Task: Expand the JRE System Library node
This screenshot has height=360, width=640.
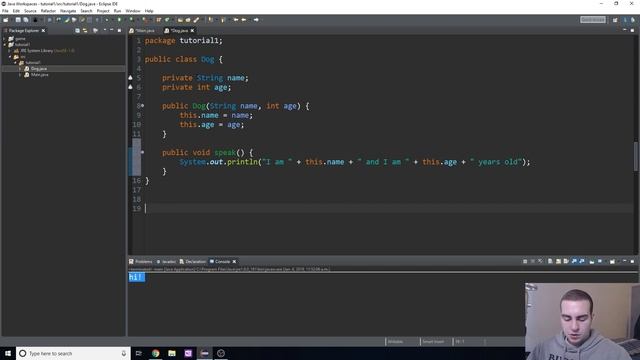Action: point(10,51)
